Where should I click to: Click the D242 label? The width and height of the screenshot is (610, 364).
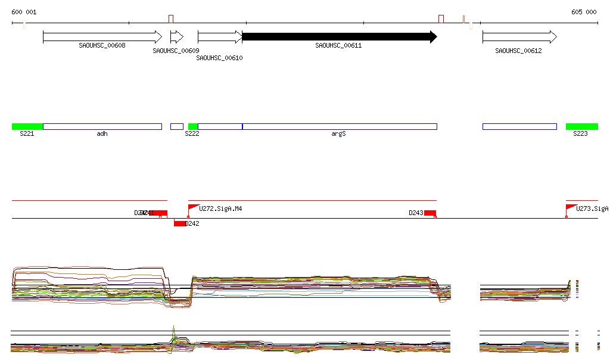coord(192,223)
